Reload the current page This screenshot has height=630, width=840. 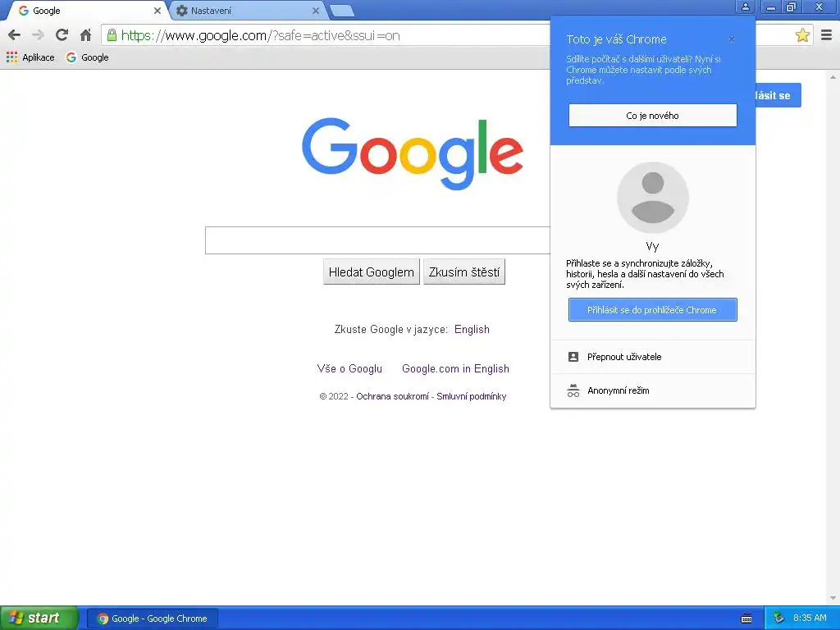coord(62,35)
